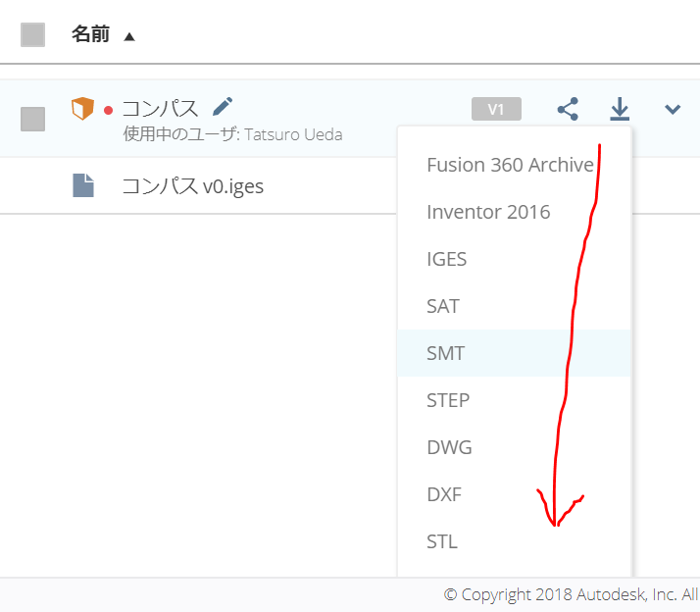Click the 名前 column header
The width and height of the screenshot is (700, 612).
click(x=90, y=34)
